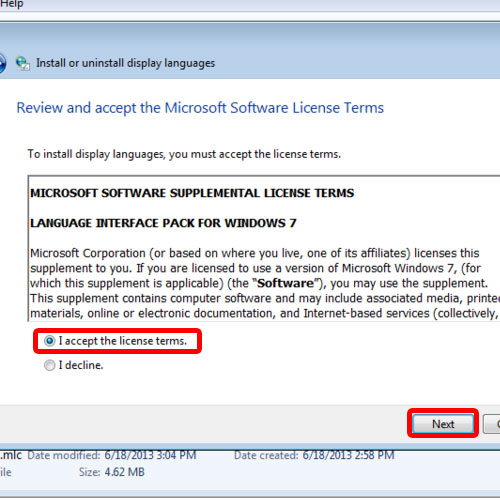Select the 'I accept the license terms' radio button
500x500 pixels.
click(x=49, y=341)
